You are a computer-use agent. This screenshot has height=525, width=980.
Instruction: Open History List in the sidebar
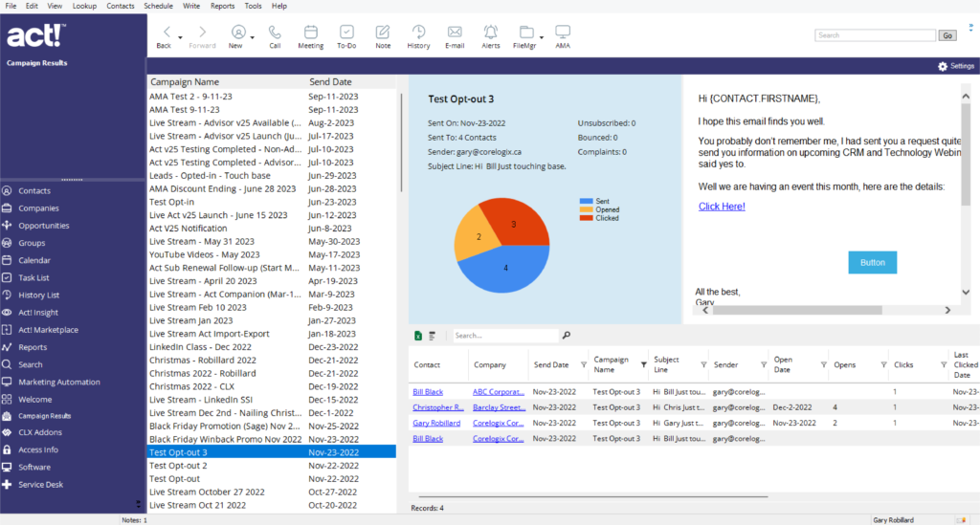38,295
